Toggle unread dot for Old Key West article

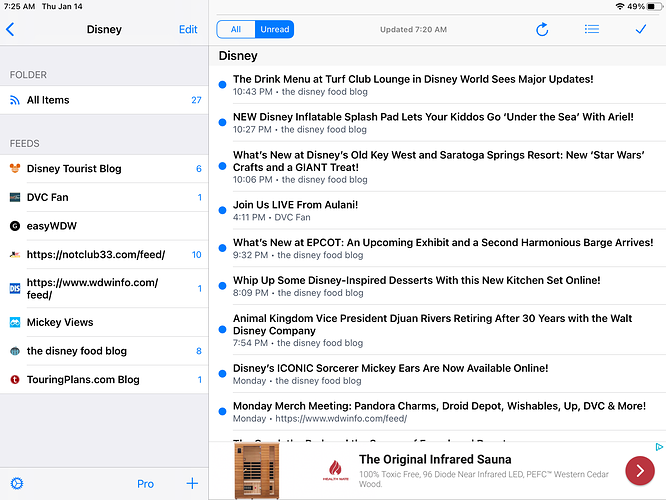point(222,166)
